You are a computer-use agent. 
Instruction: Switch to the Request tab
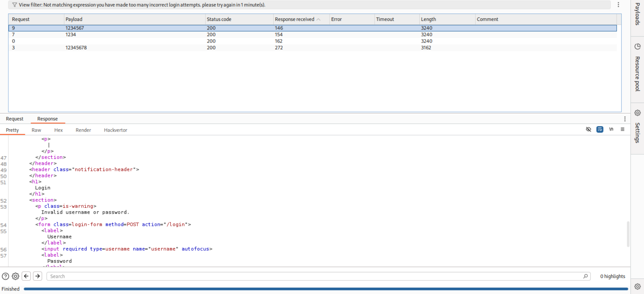click(x=15, y=119)
